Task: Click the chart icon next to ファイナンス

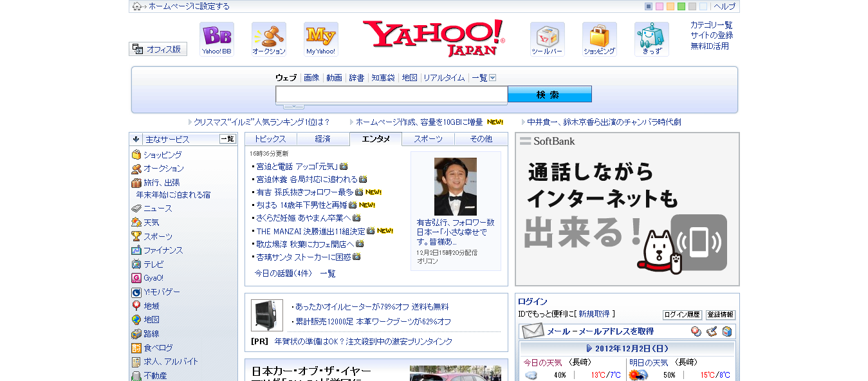Action: click(x=136, y=250)
